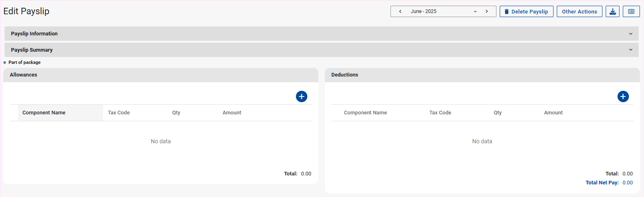Expand the Payslip Information section chevron
The height and width of the screenshot is (197, 644).
click(631, 34)
